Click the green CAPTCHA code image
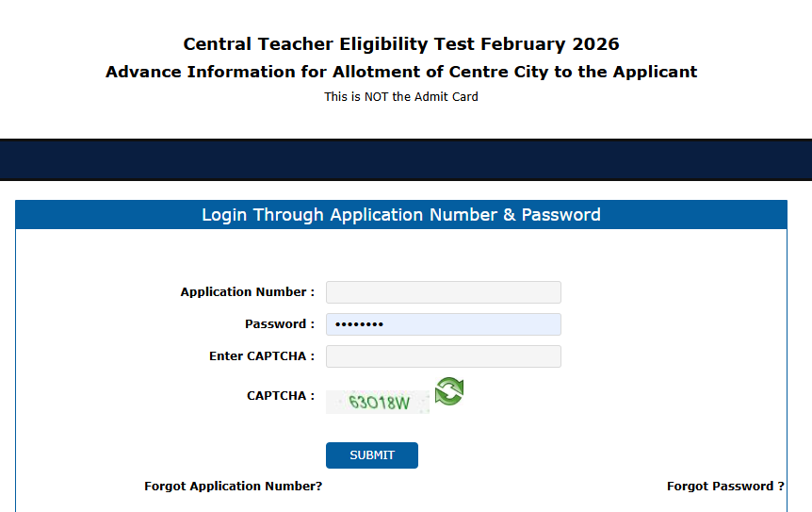The image size is (812, 512). tap(378, 403)
